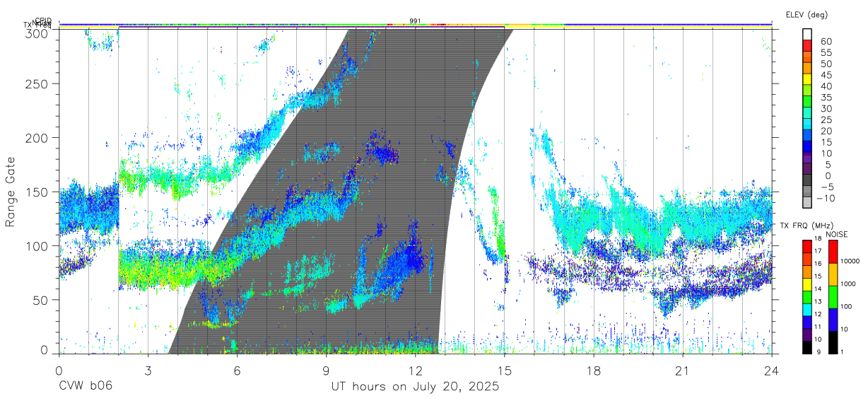Click the red top segment of TX FRQ bar
Viewport: 868px width, 401px height.
(x=807, y=246)
